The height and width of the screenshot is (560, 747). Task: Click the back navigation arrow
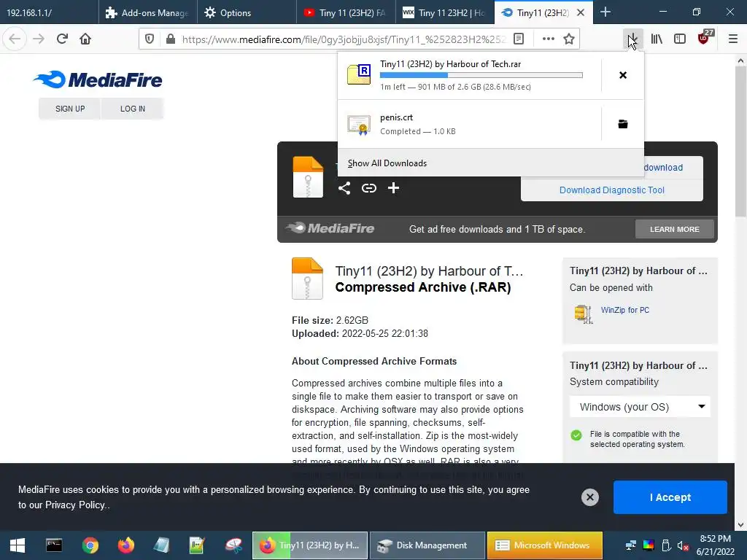(x=15, y=39)
